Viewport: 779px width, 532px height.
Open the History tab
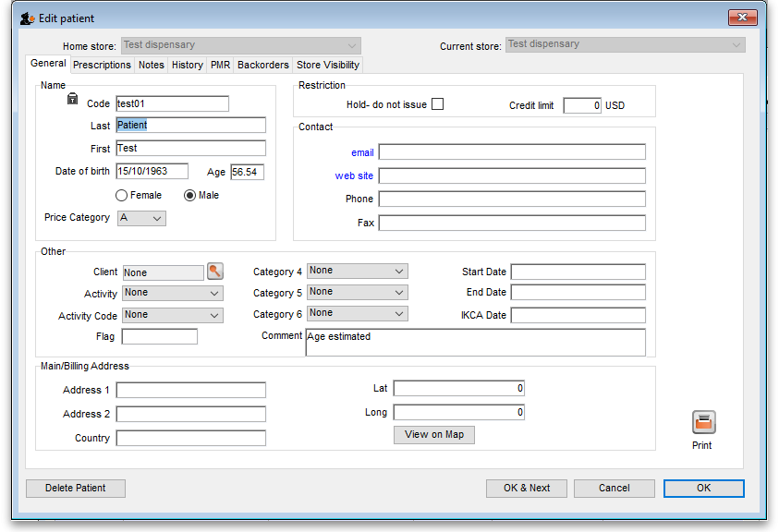coord(187,65)
